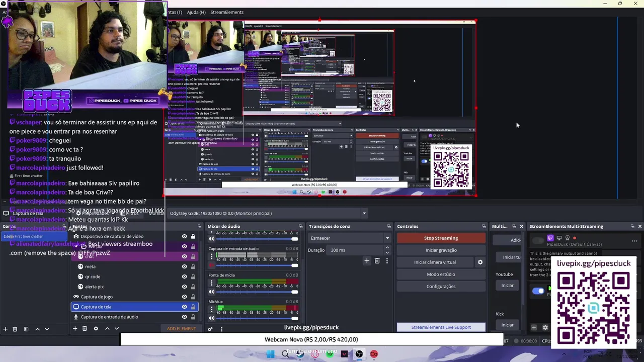This screenshot has width=644, height=362.
Task: Add output with plus in StreamElements Multi-Streaming
Action: pos(534,328)
